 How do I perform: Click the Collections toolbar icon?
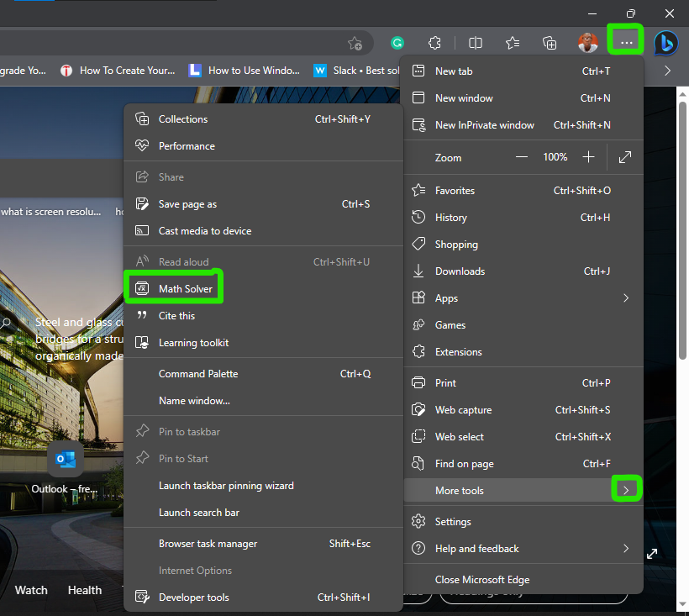point(550,43)
